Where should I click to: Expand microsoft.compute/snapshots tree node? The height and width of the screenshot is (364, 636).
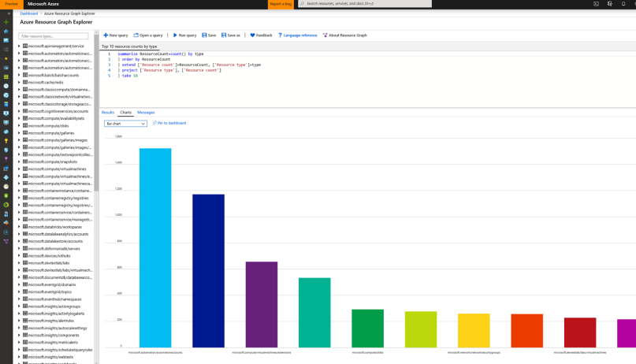click(x=20, y=162)
